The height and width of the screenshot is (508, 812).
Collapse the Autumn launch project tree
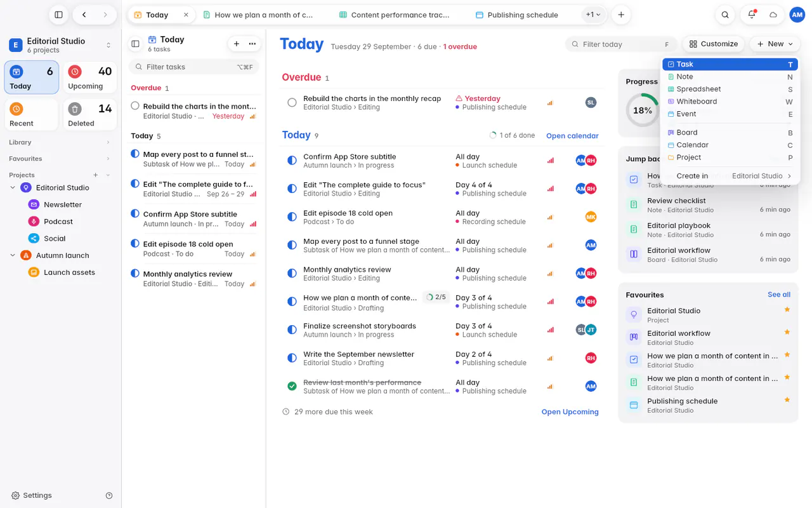[x=13, y=255]
